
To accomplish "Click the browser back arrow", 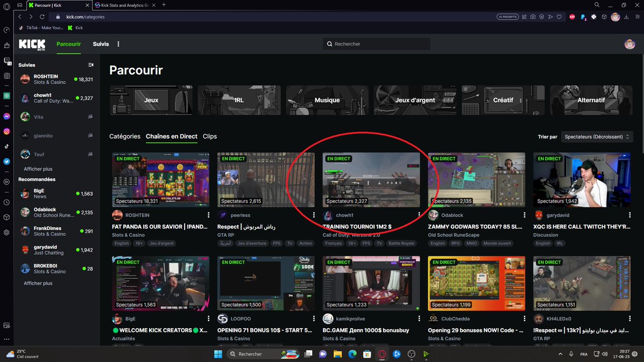I will pyautogui.click(x=20, y=17).
